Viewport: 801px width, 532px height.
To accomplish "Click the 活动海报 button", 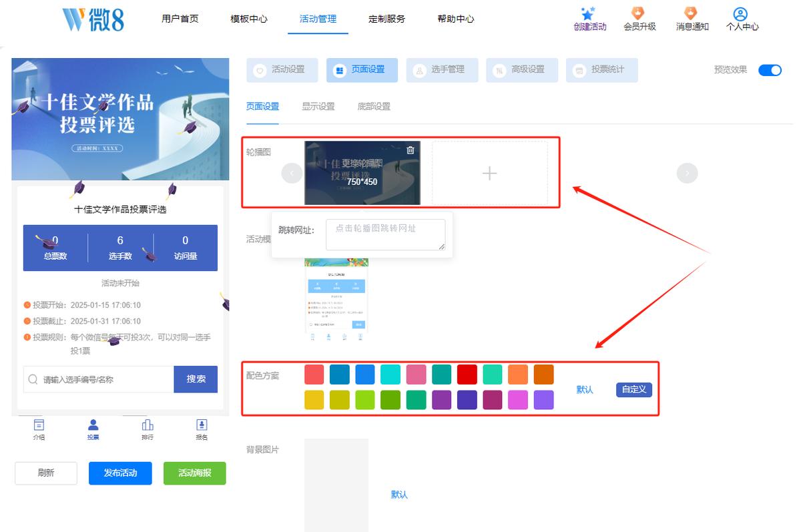I will (x=195, y=473).
